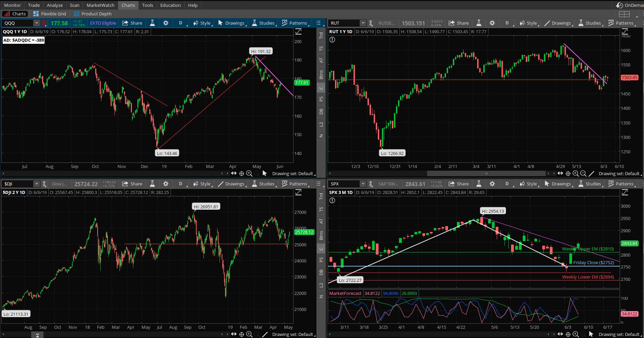
Task: Zoom in using magnifier under SPX chart
Action: pos(576,334)
